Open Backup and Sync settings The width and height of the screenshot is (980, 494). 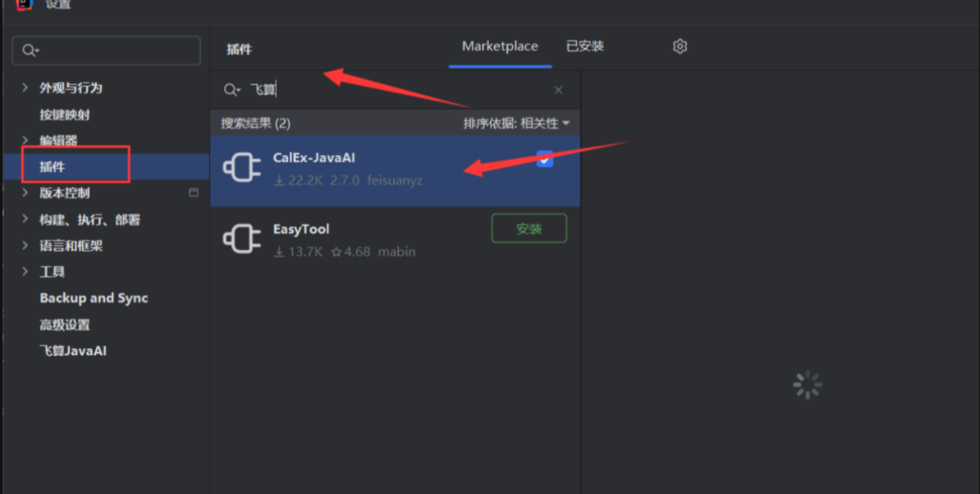pos(94,298)
